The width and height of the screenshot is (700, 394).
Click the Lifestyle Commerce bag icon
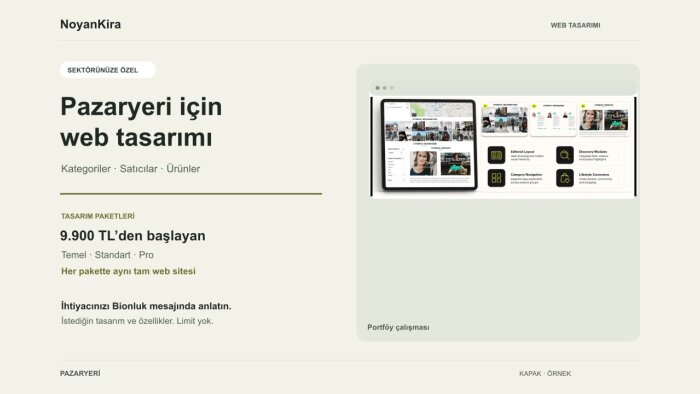click(x=565, y=178)
